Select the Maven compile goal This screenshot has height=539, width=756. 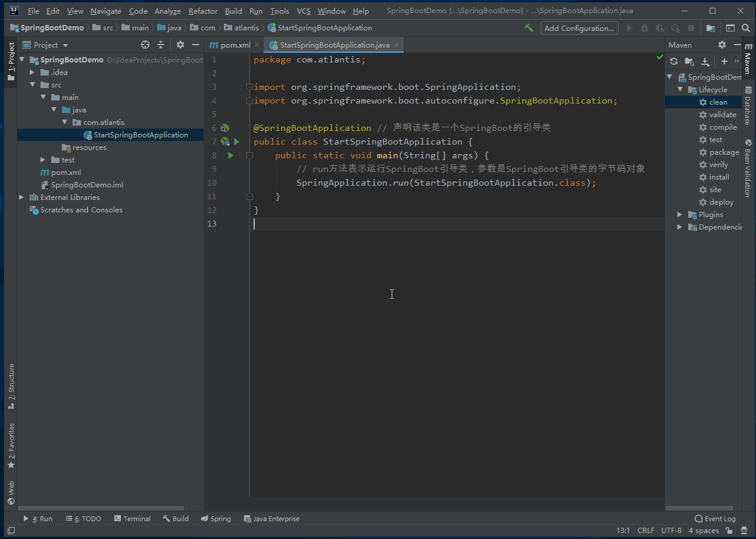[x=717, y=127]
